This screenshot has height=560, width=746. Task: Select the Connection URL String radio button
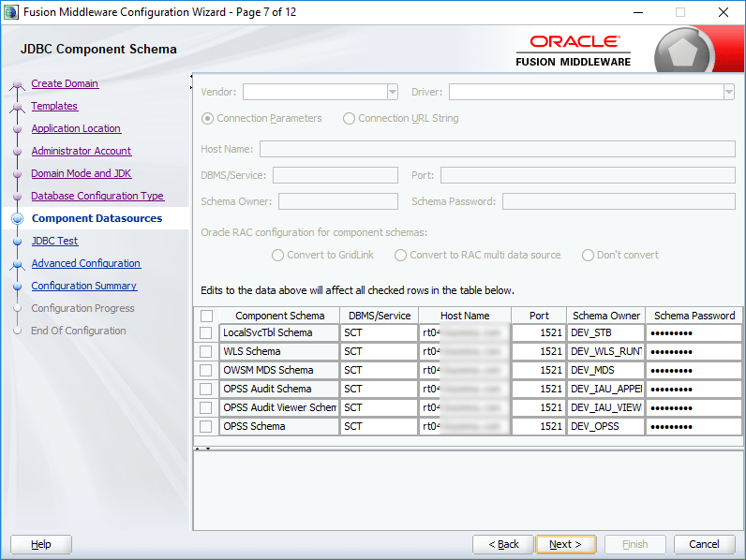point(349,118)
